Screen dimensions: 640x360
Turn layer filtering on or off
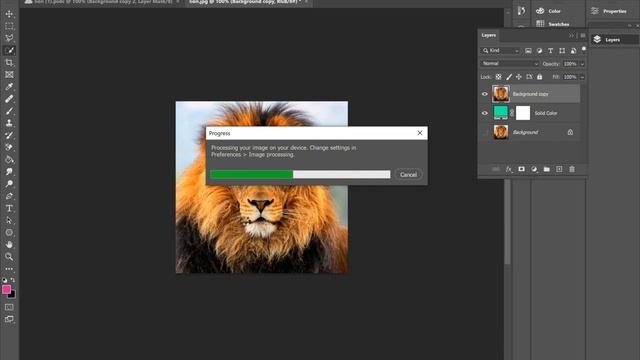click(x=584, y=49)
